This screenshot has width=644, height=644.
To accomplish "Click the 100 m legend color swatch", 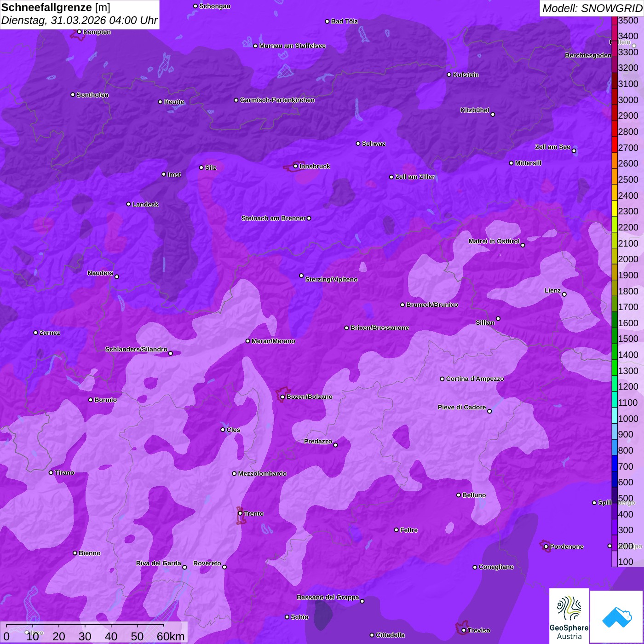I will point(615,559).
